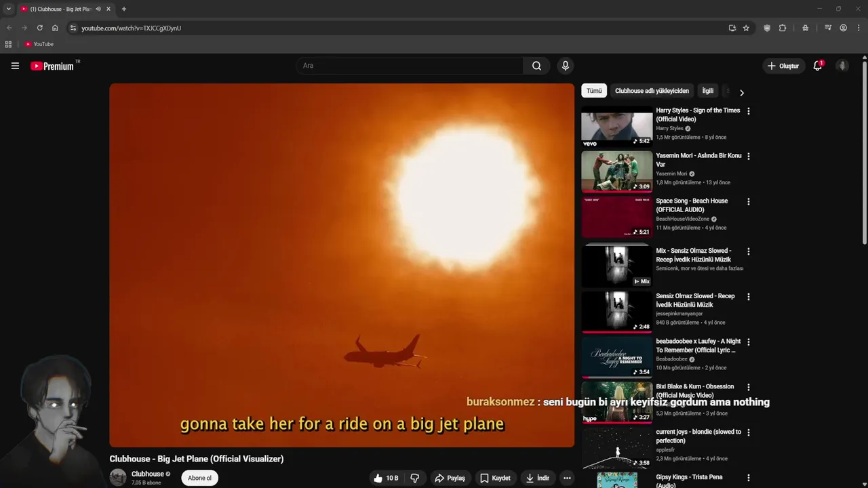
Task: Open tab search dropdown arrow
Action: pos(8,9)
